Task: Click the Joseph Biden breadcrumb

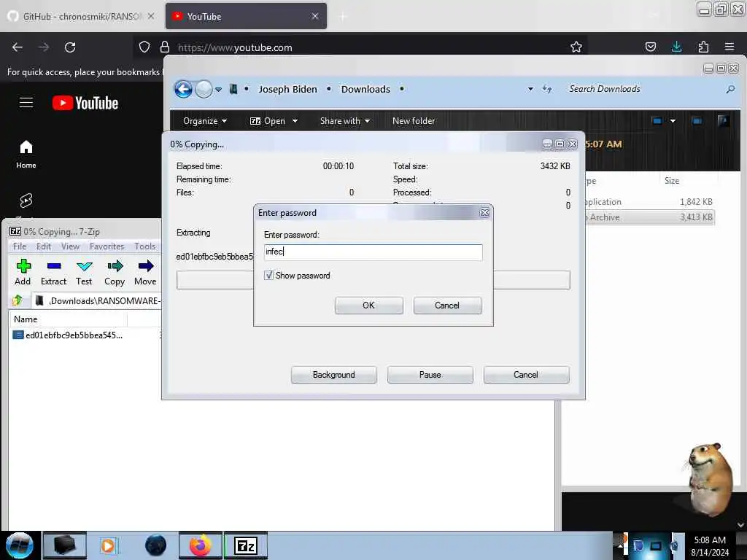Action: pyautogui.click(x=287, y=89)
